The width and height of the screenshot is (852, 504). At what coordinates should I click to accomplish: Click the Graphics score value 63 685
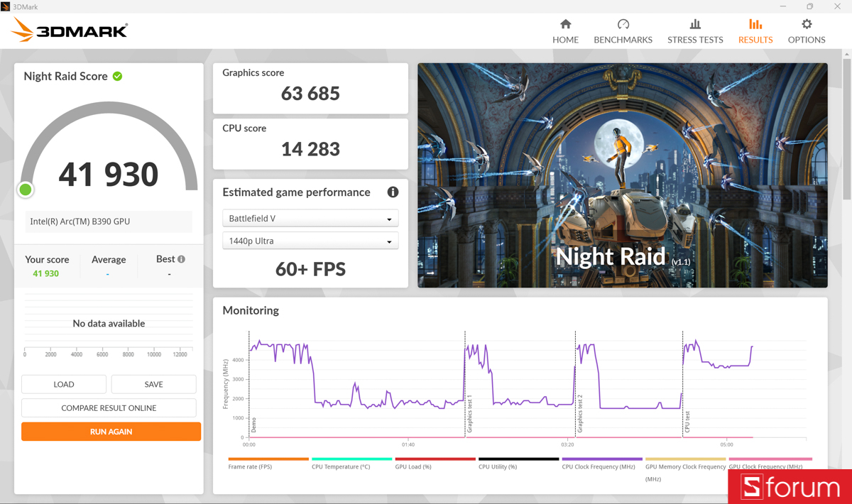click(x=310, y=93)
